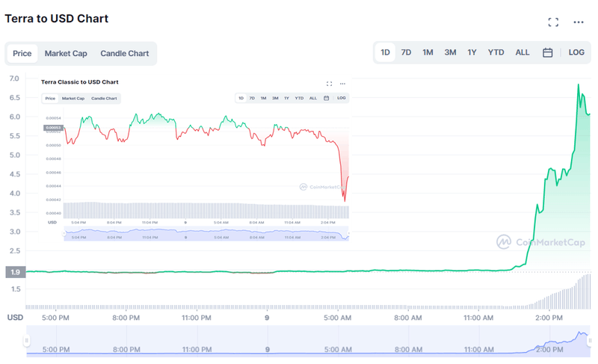Select the 7D time range in Terra chart
This screenshot has height=364, width=598.
pyautogui.click(x=406, y=52)
